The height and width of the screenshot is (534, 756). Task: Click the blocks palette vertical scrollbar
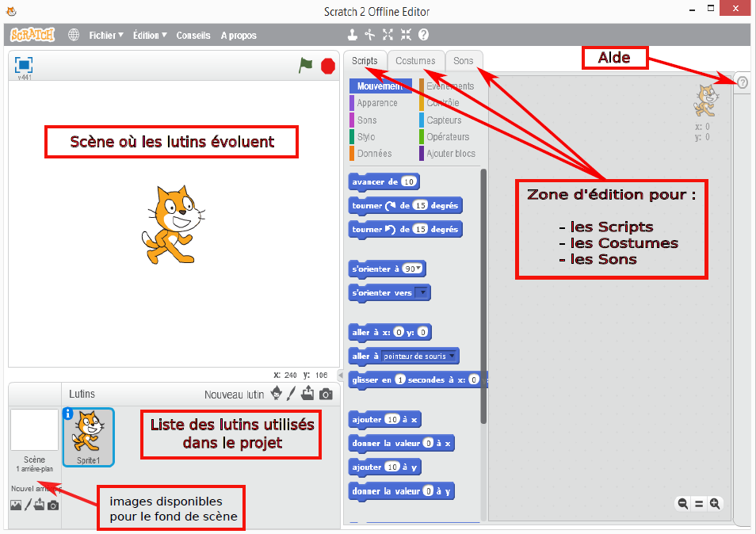(483, 296)
